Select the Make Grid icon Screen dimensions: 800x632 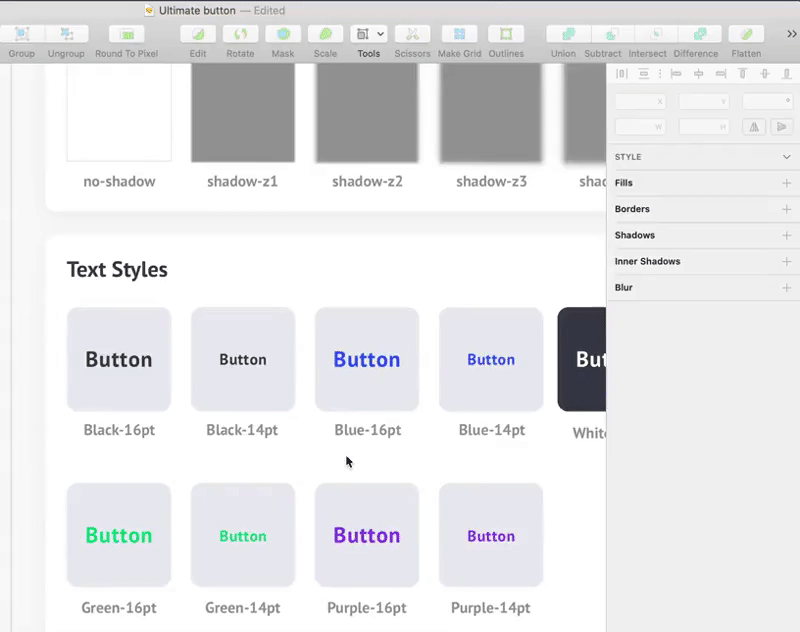[x=459, y=34]
